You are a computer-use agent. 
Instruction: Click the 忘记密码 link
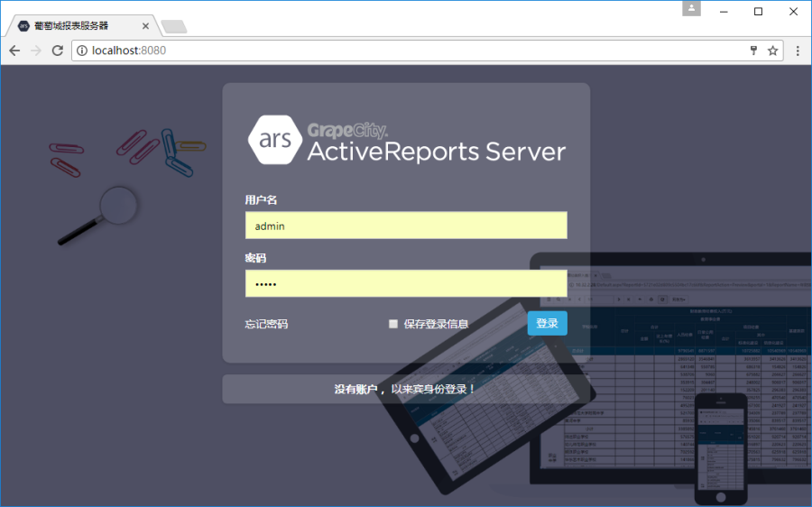[266, 324]
